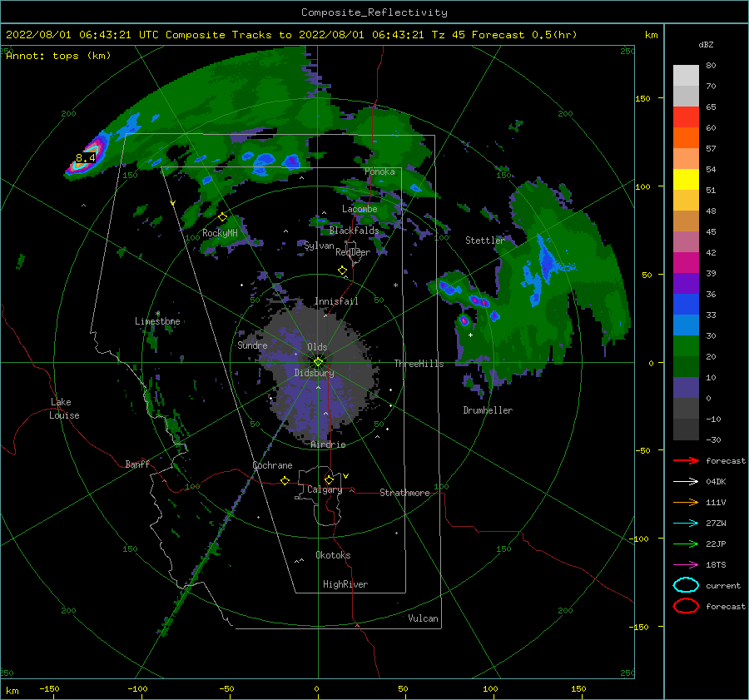
Task: Pick the yellow 54-51 dBZ swatch
Action: 686,179
